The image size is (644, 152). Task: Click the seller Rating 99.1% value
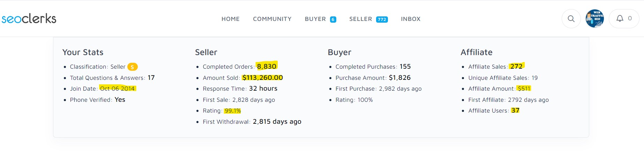click(x=233, y=111)
